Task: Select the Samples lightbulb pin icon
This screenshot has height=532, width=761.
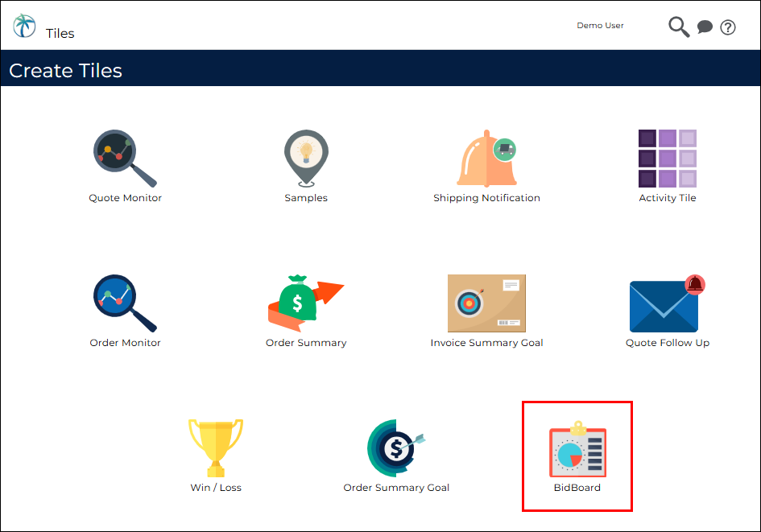Action: pos(306,158)
